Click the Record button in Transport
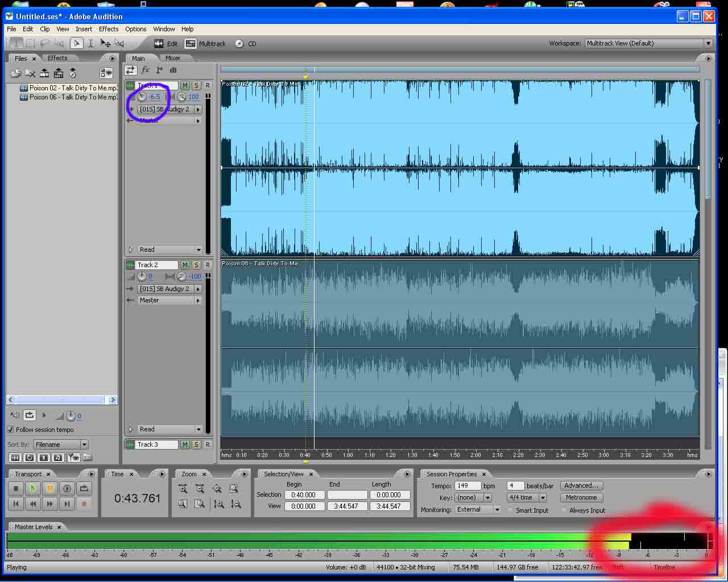Viewport: 728px width, 582px height. point(84,504)
